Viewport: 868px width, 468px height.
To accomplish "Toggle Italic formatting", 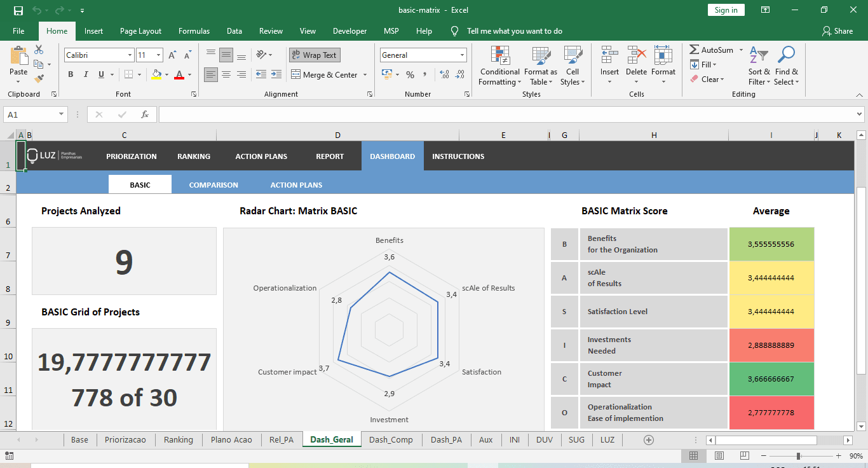I will tap(86, 74).
